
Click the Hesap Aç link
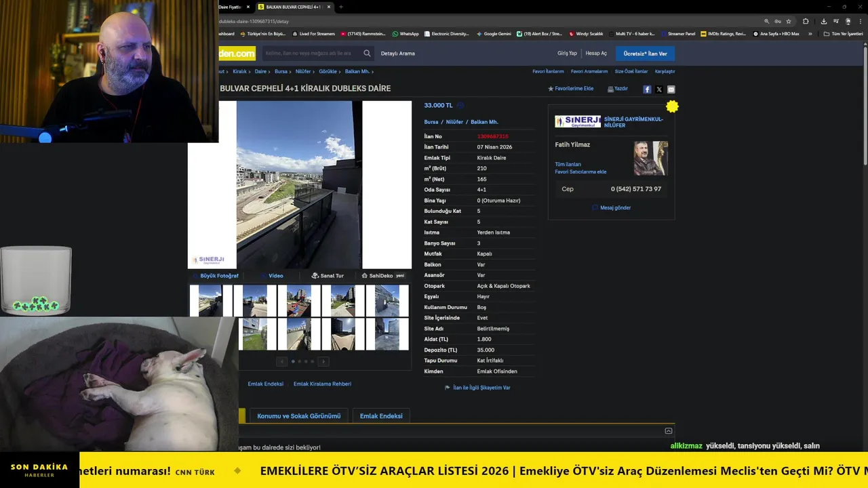(x=596, y=53)
